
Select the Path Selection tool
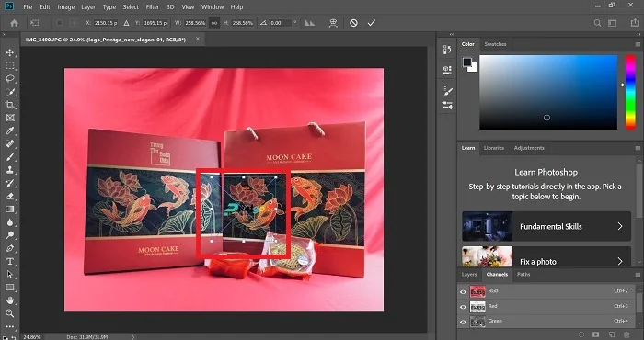coord(10,275)
